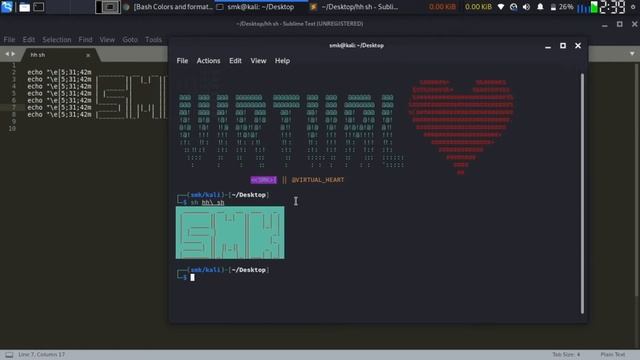Open Sublime Text Goto menu
This screenshot has width=640, height=360.
130,40
